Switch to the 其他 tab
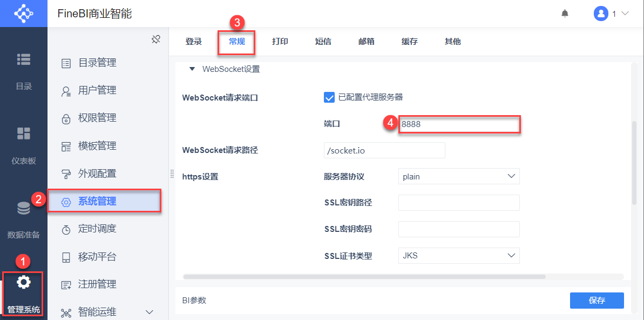Image resolution: width=644 pixels, height=320 pixels. [452, 42]
